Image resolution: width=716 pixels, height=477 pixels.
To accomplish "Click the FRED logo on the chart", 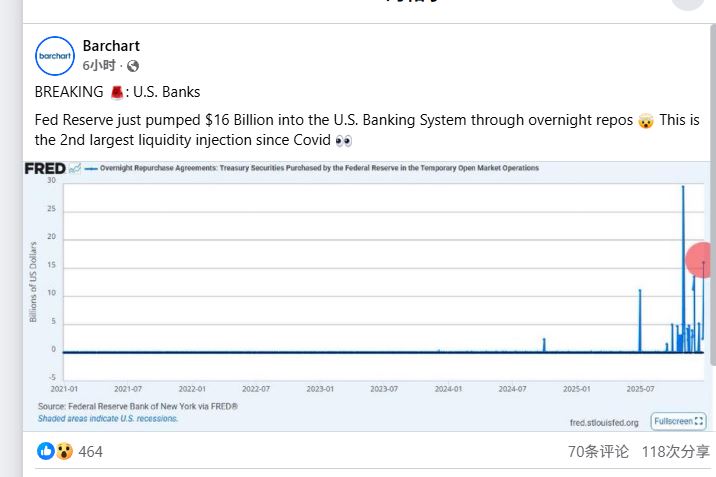I will pos(45,168).
